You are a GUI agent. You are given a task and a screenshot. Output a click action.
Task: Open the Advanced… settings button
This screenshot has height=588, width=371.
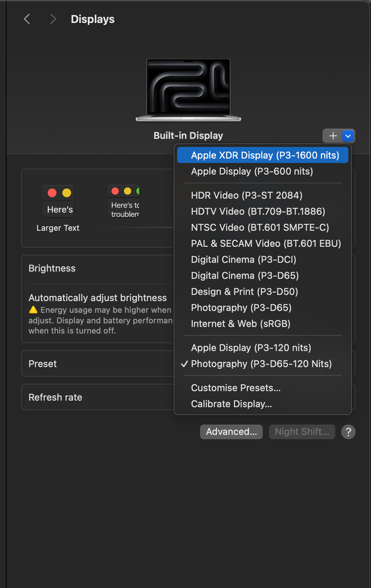(231, 432)
